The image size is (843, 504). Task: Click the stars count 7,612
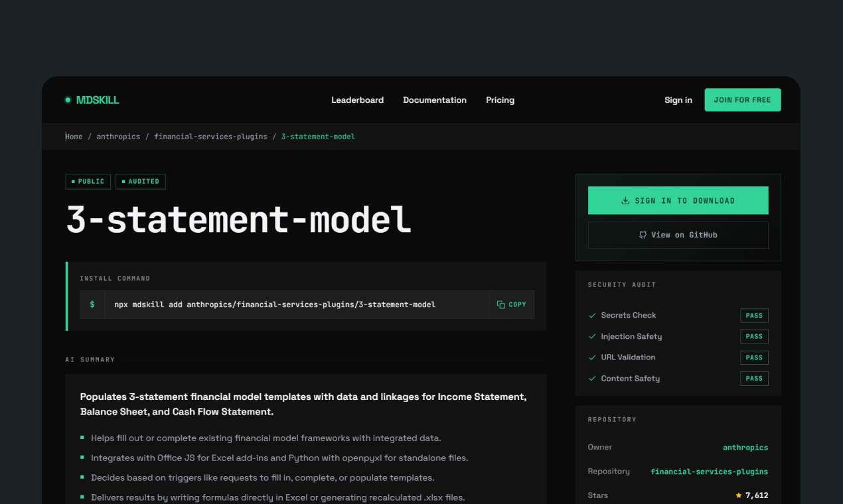coord(757,495)
